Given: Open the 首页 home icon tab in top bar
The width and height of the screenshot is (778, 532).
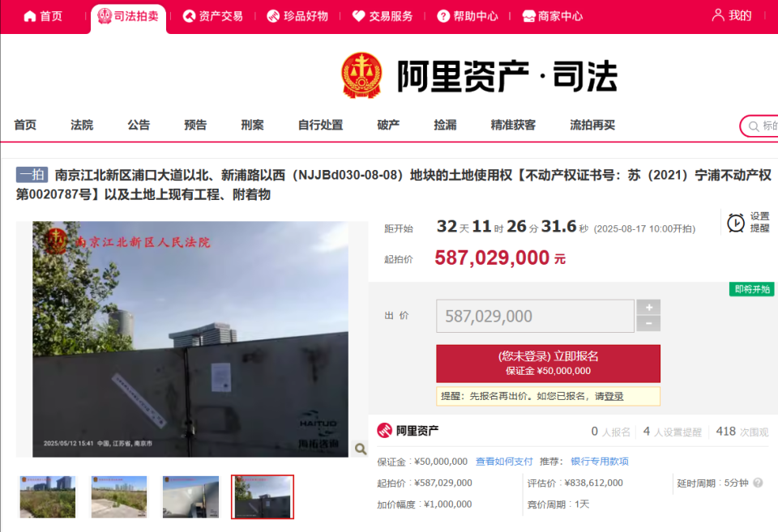Looking at the screenshot, I should [x=43, y=16].
